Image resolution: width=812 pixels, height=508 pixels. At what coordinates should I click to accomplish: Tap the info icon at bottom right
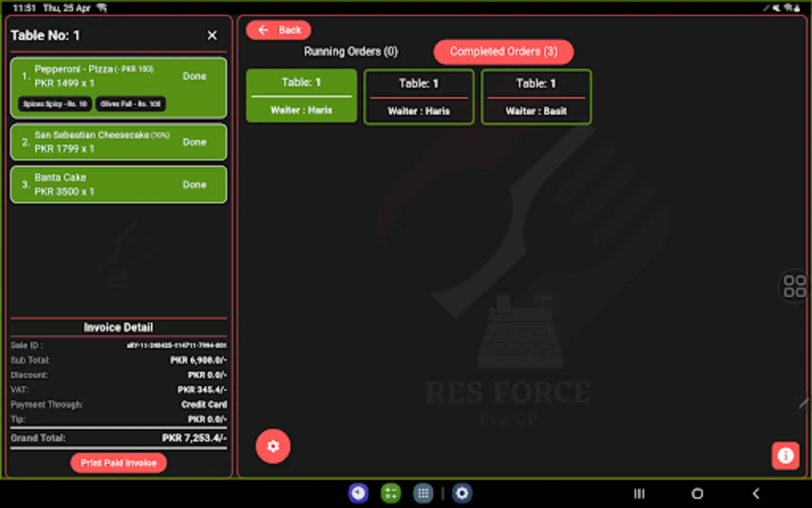click(785, 456)
